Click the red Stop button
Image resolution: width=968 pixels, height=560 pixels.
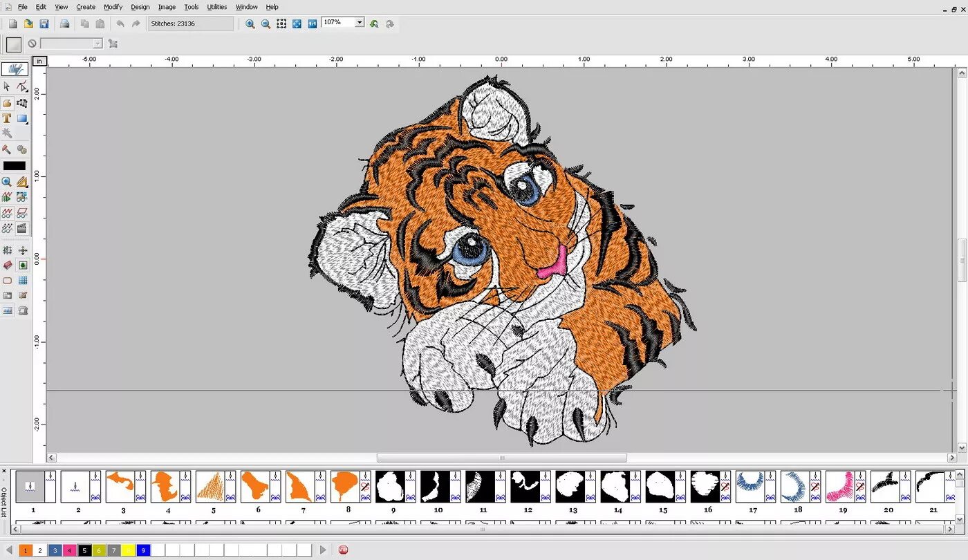pyautogui.click(x=343, y=550)
